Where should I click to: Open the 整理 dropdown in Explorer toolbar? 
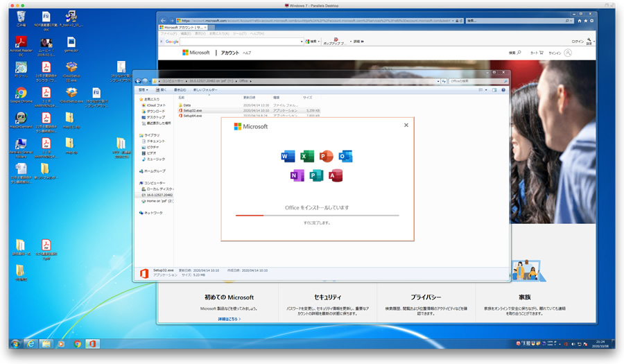(x=143, y=90)
